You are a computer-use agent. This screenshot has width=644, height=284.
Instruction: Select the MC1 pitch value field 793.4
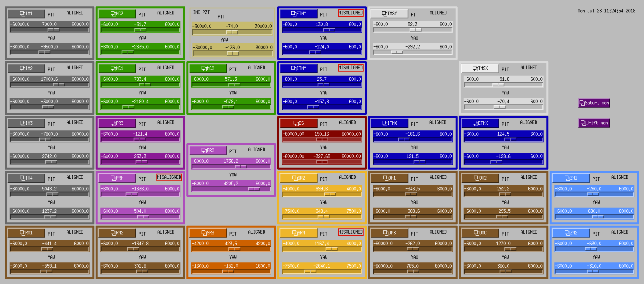pos(140,79)
